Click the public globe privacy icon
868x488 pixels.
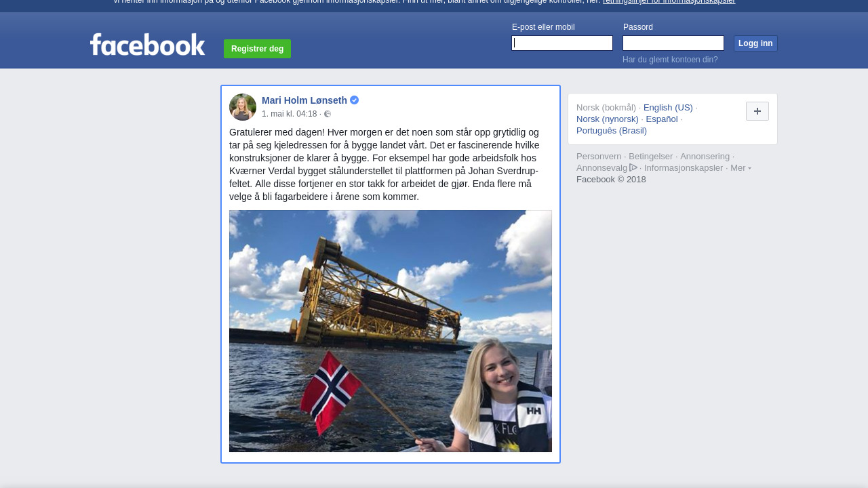click(328, 114)
